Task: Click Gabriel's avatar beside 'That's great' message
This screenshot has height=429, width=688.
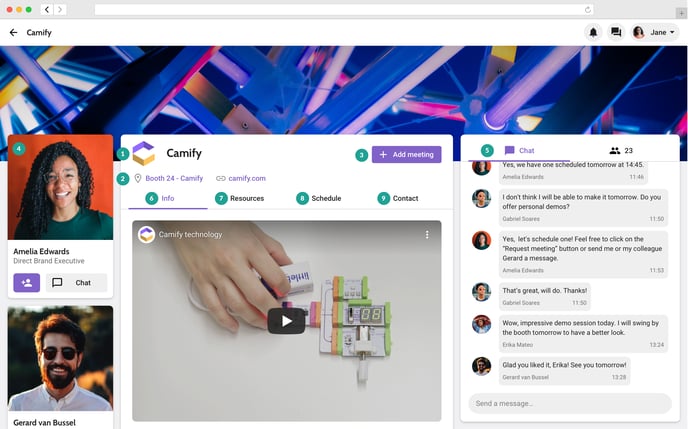Action: (481, 292)
